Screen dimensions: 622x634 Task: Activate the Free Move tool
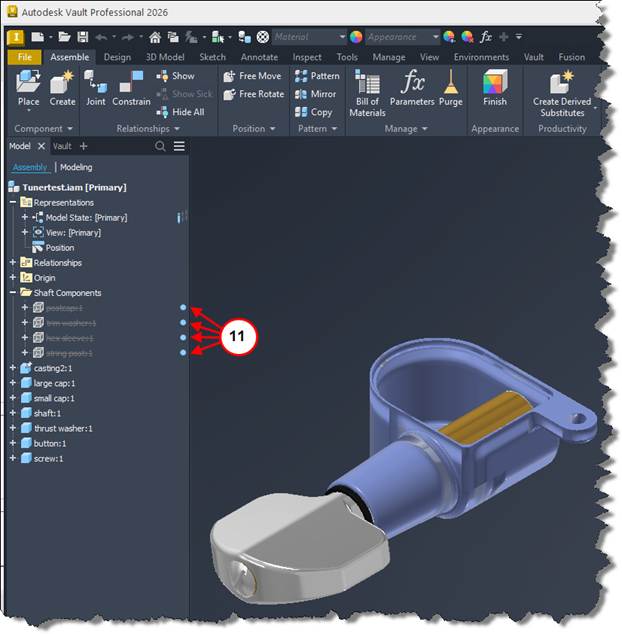252,76
